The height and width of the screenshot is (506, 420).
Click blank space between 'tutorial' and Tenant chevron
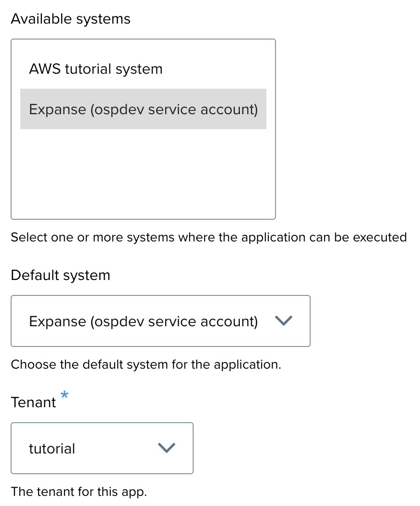[x=116, y=448]
